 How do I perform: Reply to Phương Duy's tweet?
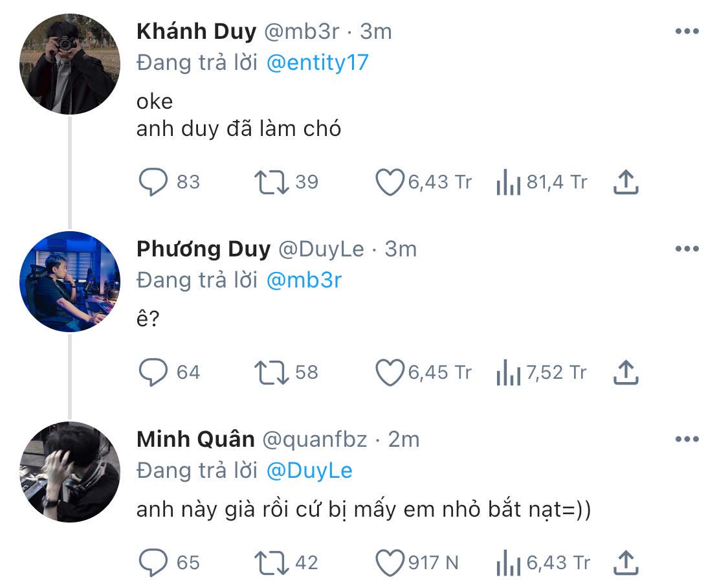(x=153, y=372)
